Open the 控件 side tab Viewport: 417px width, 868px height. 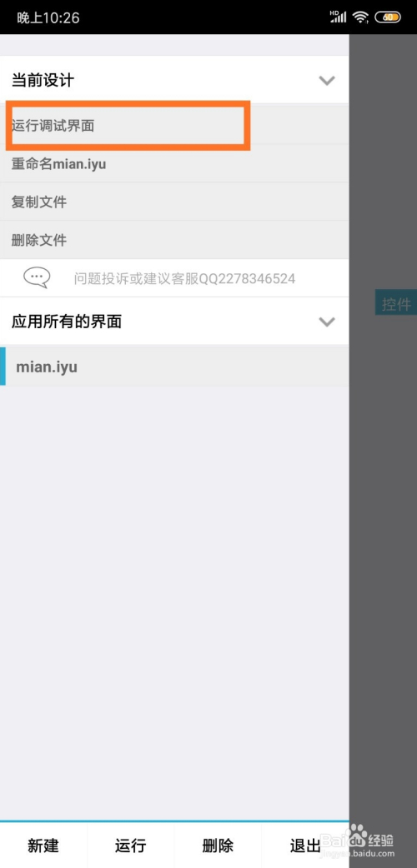396,302
